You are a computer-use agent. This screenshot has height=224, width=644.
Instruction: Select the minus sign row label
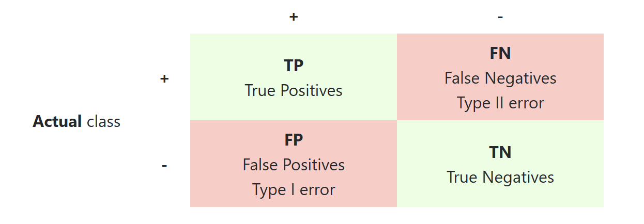164,166
